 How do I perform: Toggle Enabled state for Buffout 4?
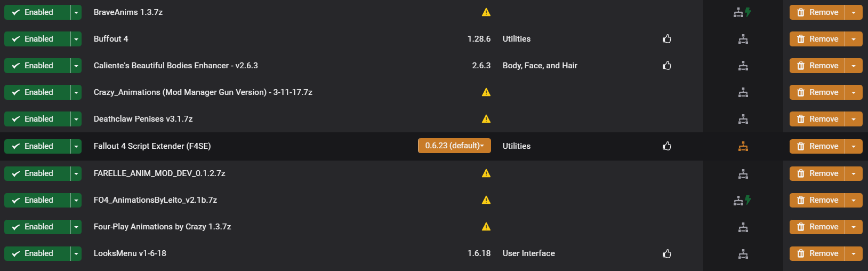37,39
